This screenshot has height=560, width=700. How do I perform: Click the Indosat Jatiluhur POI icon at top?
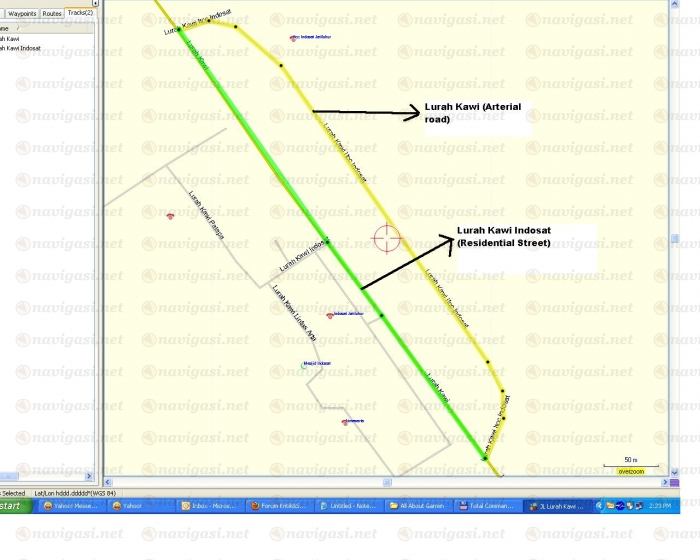294,38
